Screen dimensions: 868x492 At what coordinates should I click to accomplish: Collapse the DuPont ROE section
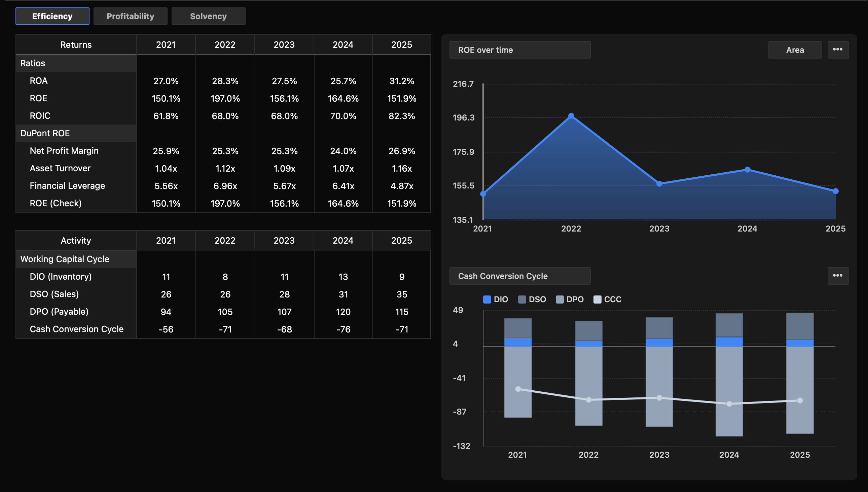click(45, 133)
